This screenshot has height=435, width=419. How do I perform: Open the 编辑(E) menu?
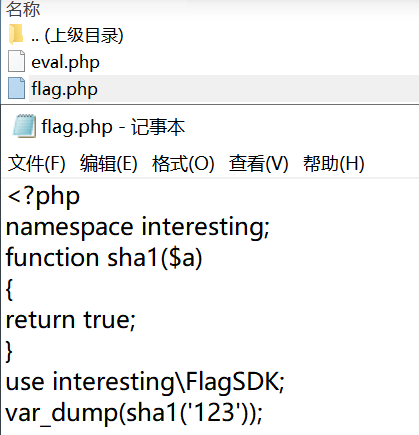point(109,163)
